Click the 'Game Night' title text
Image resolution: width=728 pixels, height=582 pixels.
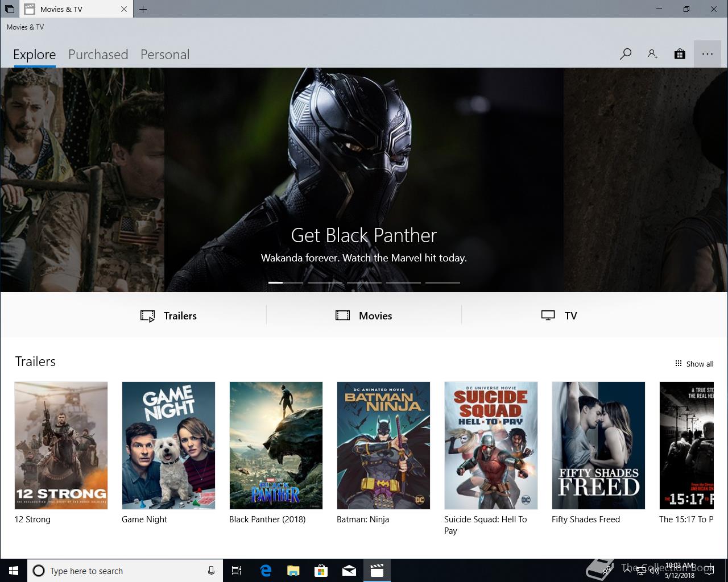144,519
